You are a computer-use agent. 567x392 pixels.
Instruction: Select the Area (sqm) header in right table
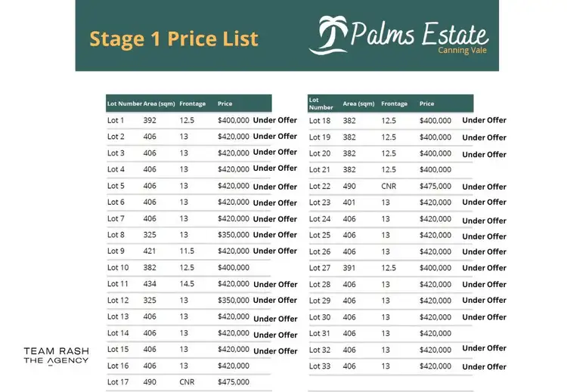click(358, 103)
